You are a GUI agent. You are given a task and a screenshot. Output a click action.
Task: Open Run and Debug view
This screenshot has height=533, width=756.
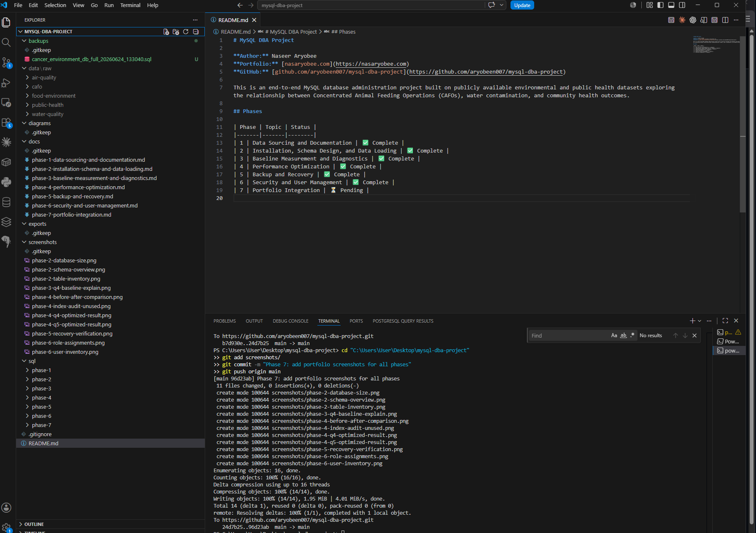coord(6,83)
